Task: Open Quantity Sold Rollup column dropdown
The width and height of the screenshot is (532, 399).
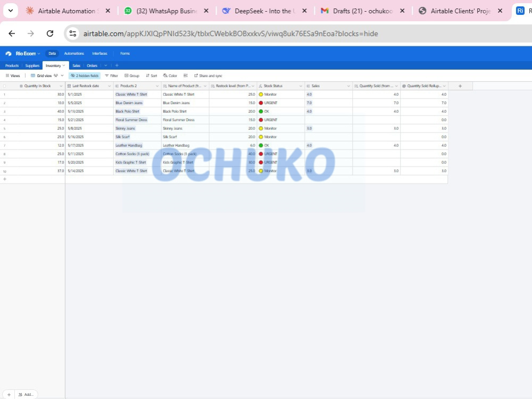Action: tap(444, 86)
